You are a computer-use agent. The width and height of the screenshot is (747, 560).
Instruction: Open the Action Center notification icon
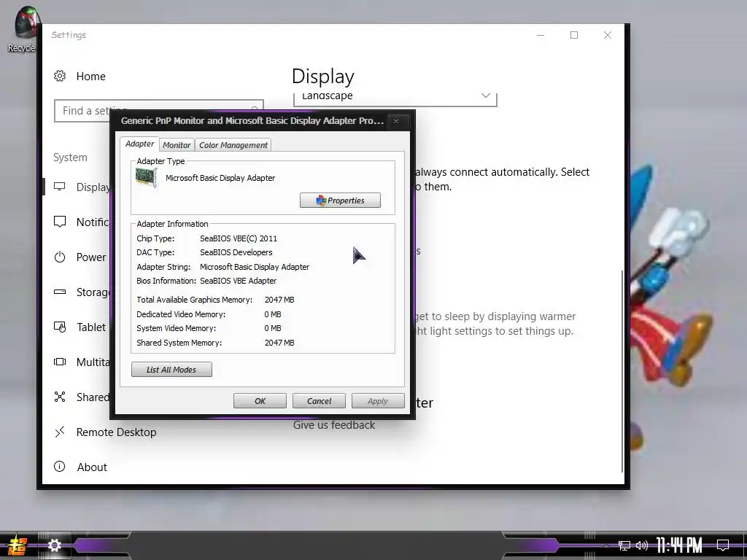(723, 545)
